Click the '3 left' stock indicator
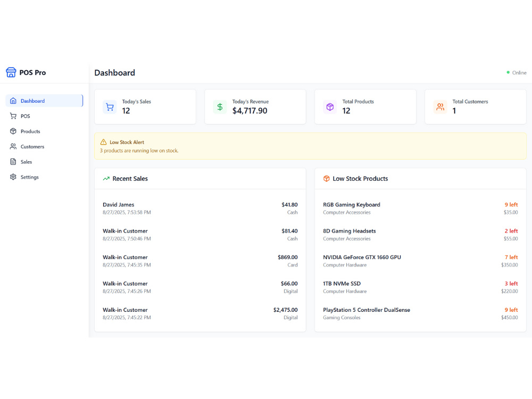The height and width of the screenshot is (399, 532). pyautogui.click(x=511, y=284)
